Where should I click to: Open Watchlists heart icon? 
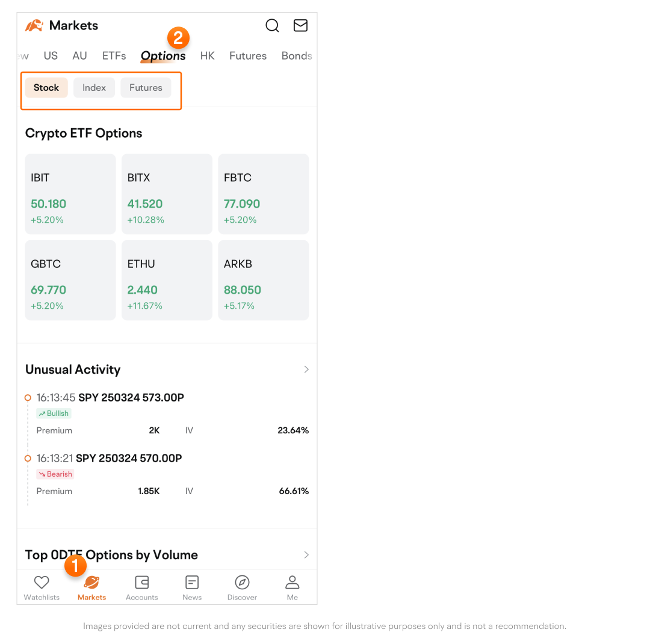pos(42,583)
